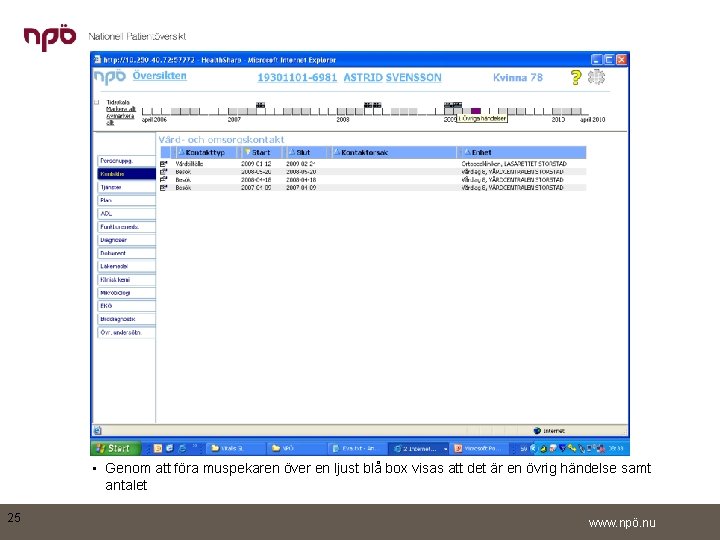The height and width of the screenshot is (540, 720).
Task: Click the Windows flag on the Start button
Action: (101, 448)
